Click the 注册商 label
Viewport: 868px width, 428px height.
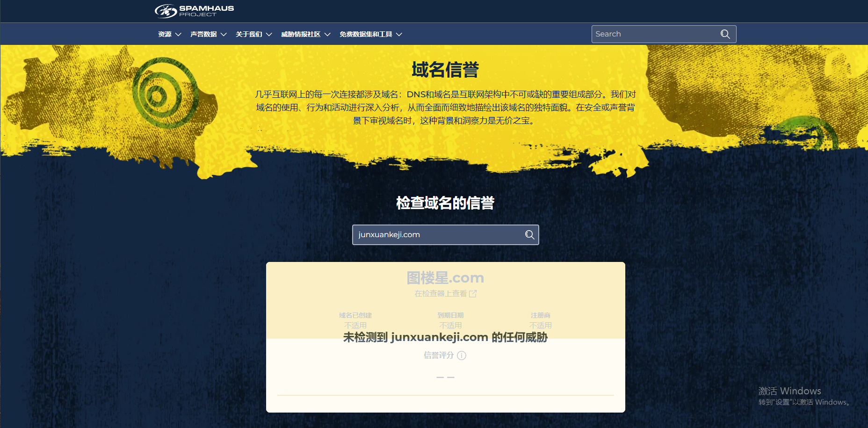click(x=541, y=315)
